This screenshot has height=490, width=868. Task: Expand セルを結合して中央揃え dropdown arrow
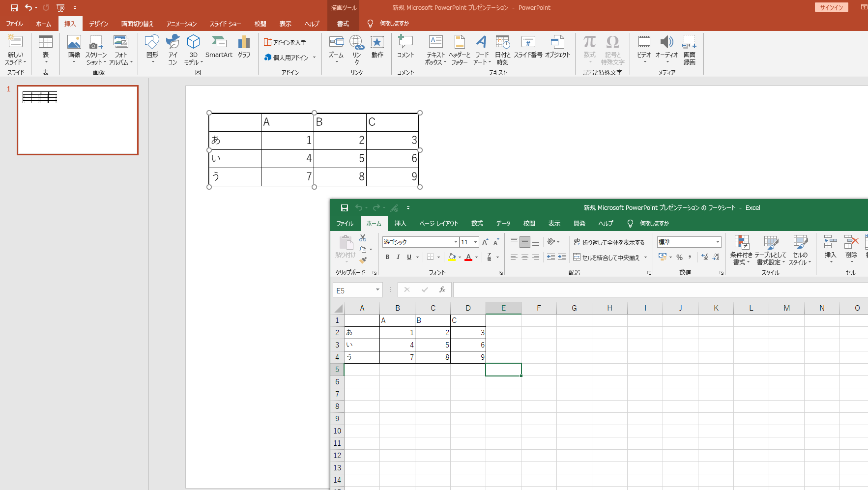[645, 257]
